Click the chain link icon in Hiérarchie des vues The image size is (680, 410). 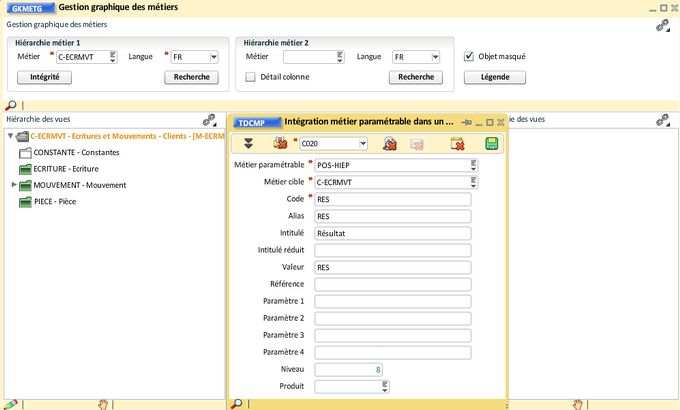coord(209,119)
